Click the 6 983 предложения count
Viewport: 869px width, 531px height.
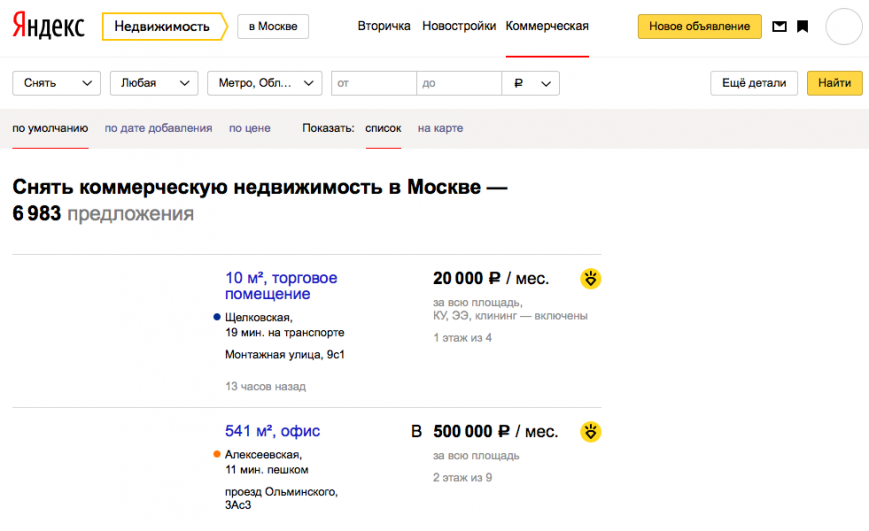point(103,213)
